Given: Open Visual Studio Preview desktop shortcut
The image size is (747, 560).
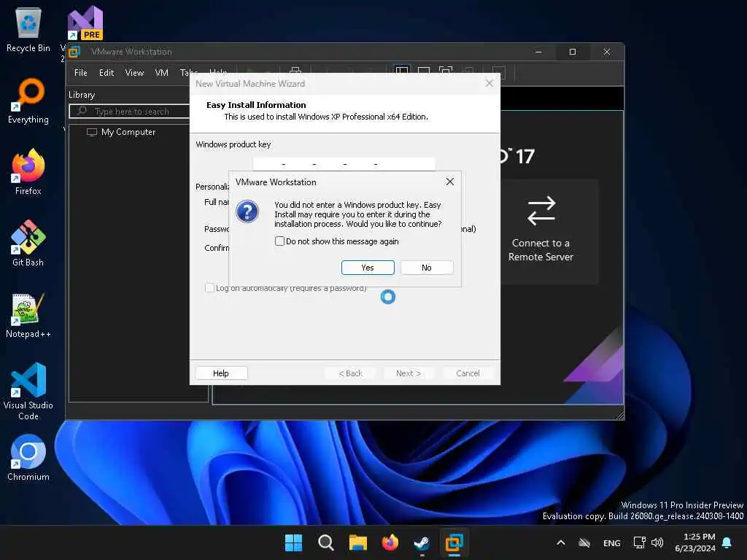Looking at the screenshot, I should [85, 23].
